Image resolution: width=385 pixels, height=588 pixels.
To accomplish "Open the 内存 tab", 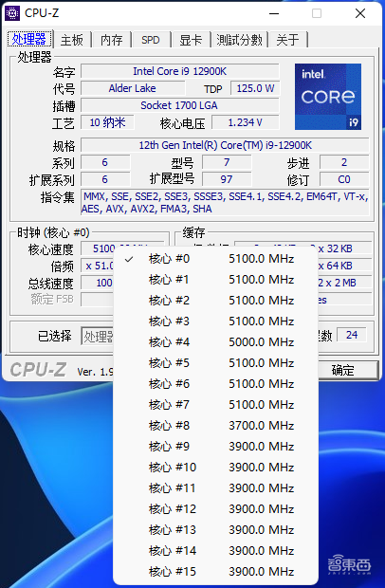I will (x=112, y=40).
